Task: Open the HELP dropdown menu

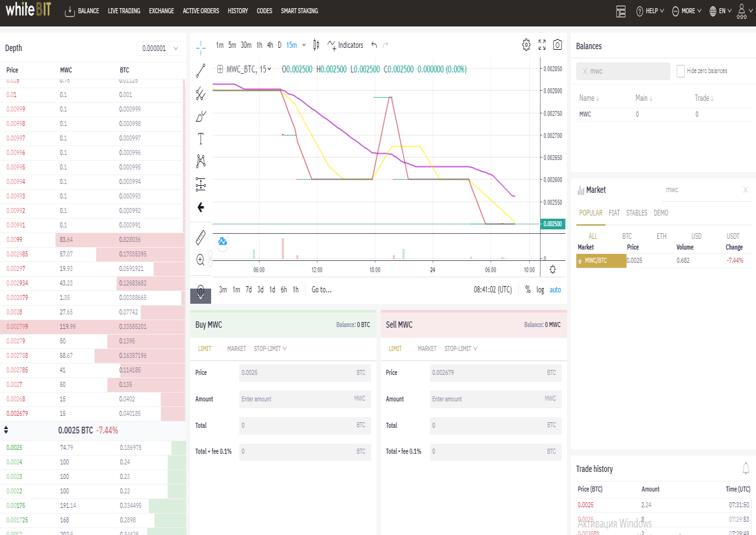Action: [x=650, y=11]
